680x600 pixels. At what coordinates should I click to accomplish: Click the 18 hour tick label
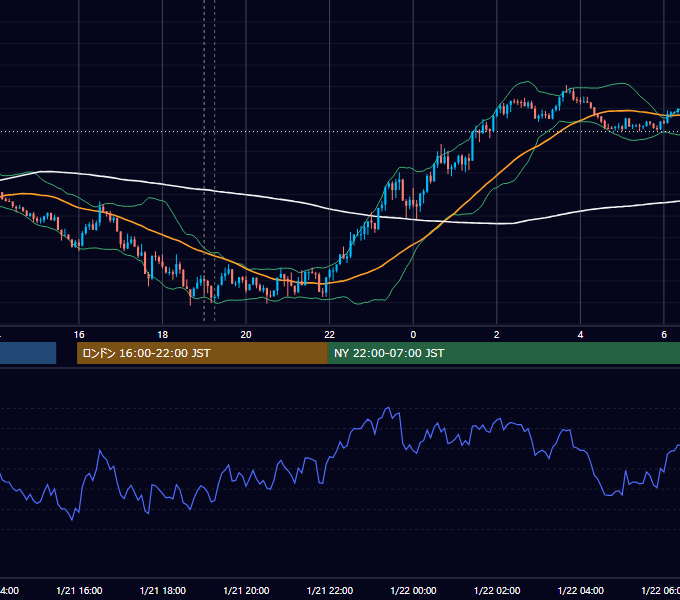163,335
